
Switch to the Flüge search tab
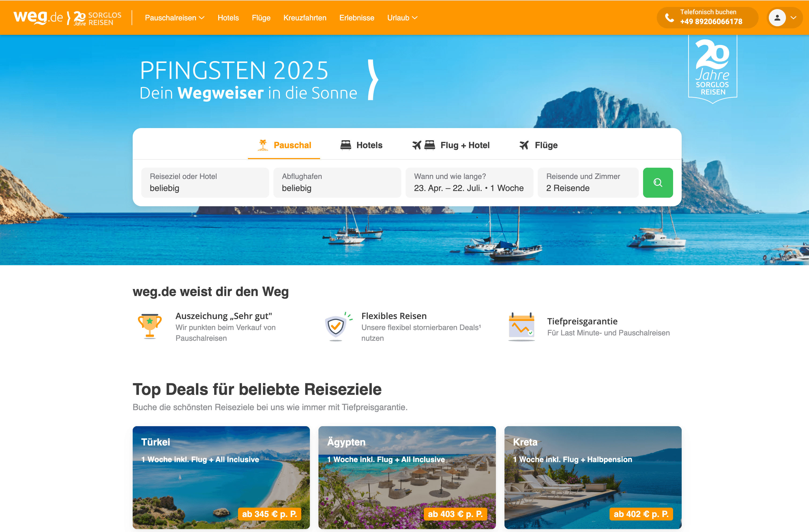point(539,145)
